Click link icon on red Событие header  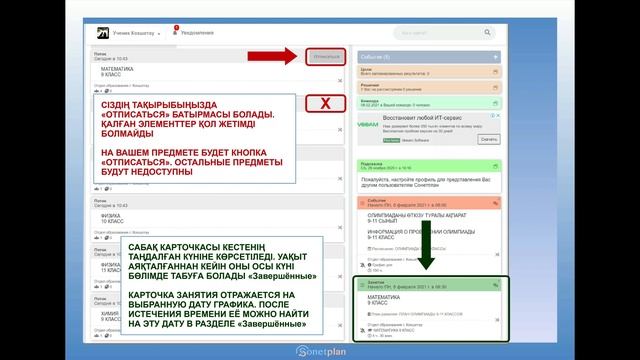[496, 203]
